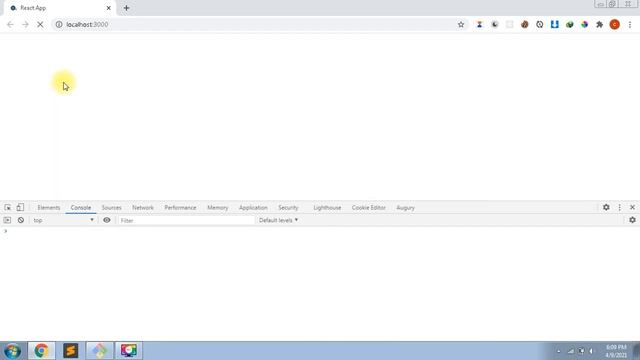This screenshot has width=640, height=360.
Task: Bookmark this page with the star
Action: point(461,24)
